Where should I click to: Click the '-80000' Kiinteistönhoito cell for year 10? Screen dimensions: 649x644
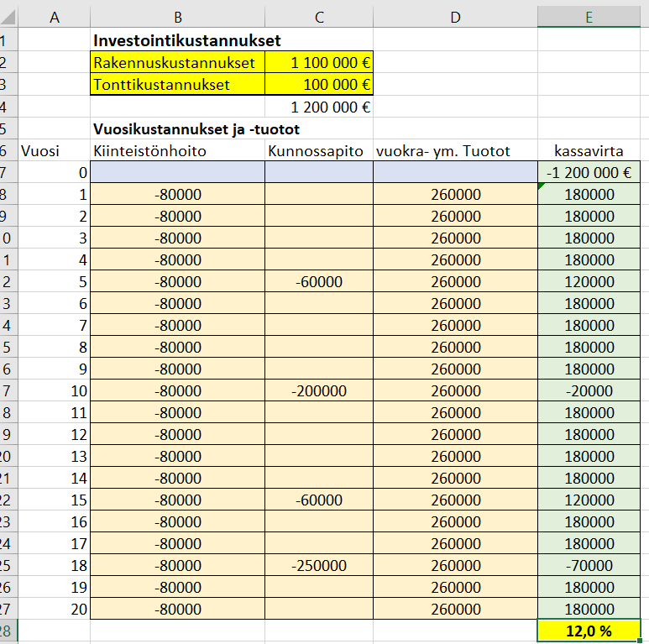(x=177, y=390)
